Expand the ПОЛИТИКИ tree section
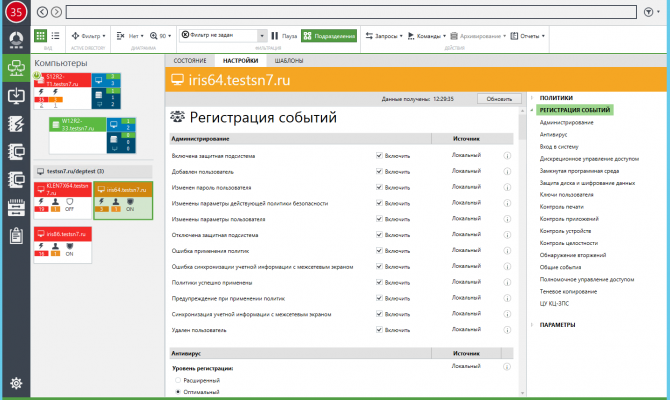The width and height of the screenshot is (670, 400). pyautogui.click(x=532, y=98)
